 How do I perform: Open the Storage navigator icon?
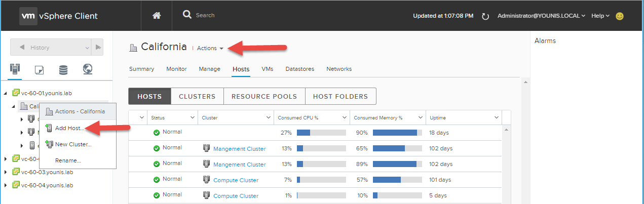pos(63,69)
